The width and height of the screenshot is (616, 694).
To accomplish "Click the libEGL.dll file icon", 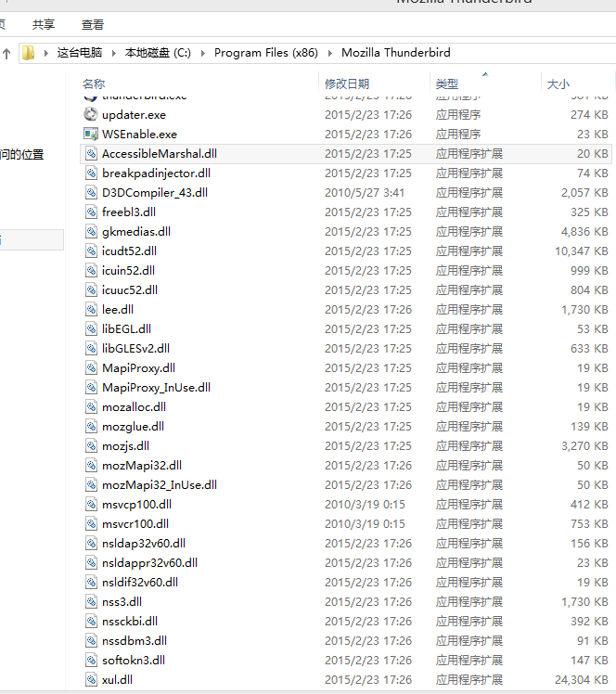I will [x=91, y=328].
